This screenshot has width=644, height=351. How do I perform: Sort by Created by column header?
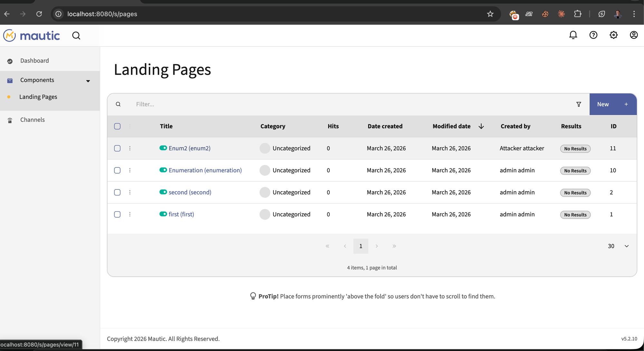click(x=515, y=126)
